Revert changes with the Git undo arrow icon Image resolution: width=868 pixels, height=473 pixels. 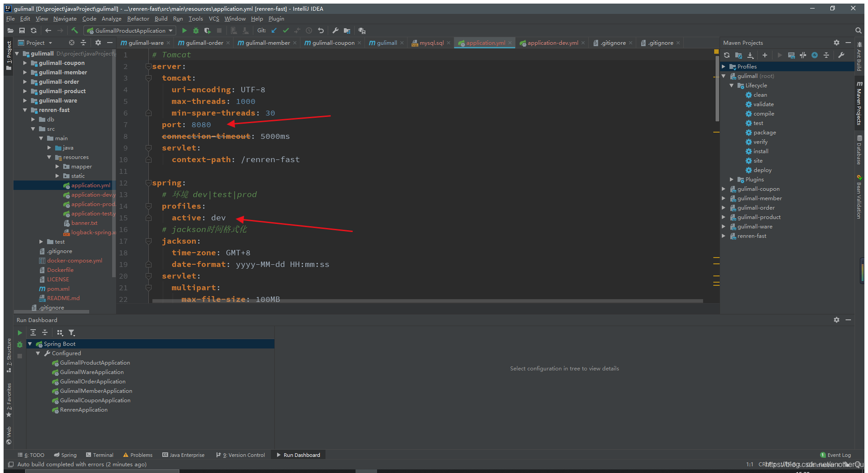[x=321, y=30]
